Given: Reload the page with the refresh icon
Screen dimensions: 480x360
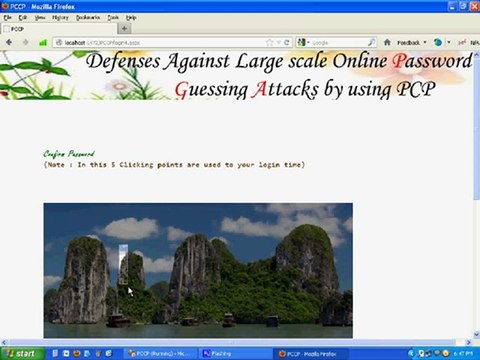Looking at the screenshot, I should click(287, 42).
